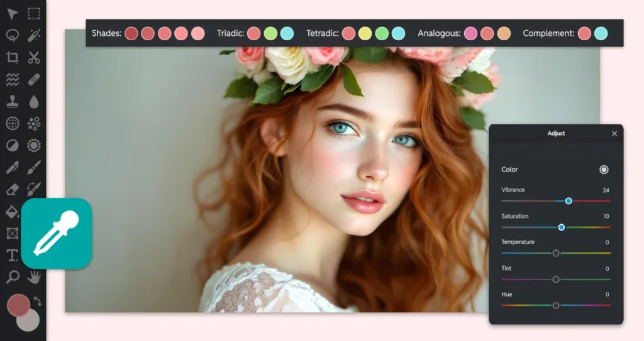Select the scissors Cutout tool

(34, 57)
